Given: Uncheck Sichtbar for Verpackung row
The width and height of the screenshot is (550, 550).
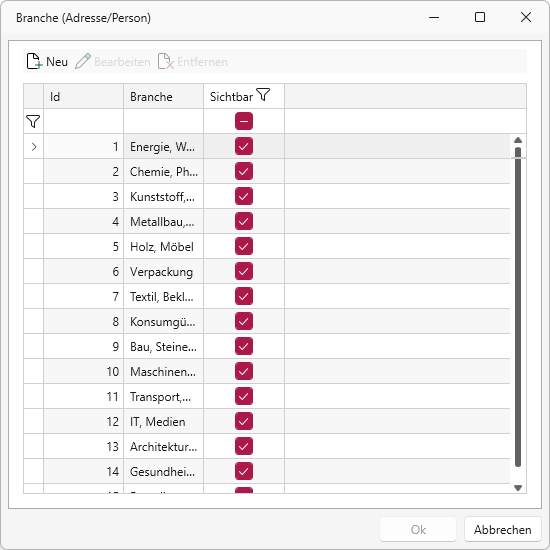Looking at the screenshot, I should (244, 271).
